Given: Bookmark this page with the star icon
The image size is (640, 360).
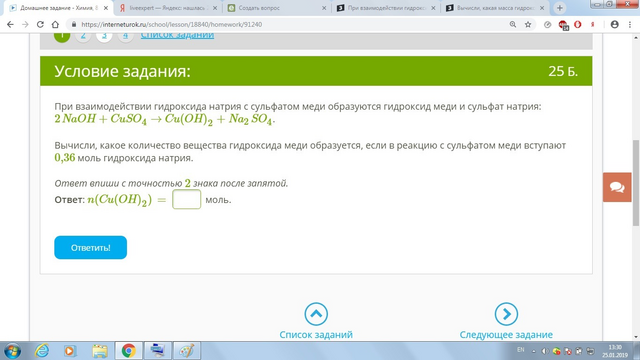Looking at the screenshot, I should click(x=528, y=24).
